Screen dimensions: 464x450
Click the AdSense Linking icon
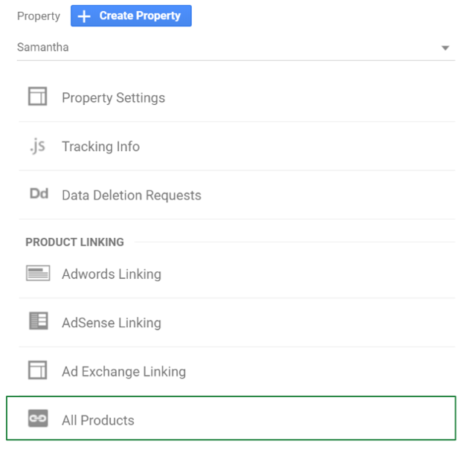38,321
